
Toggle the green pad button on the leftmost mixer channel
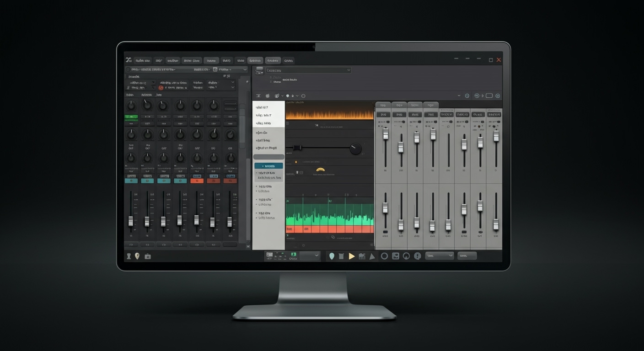coord(131,117)
